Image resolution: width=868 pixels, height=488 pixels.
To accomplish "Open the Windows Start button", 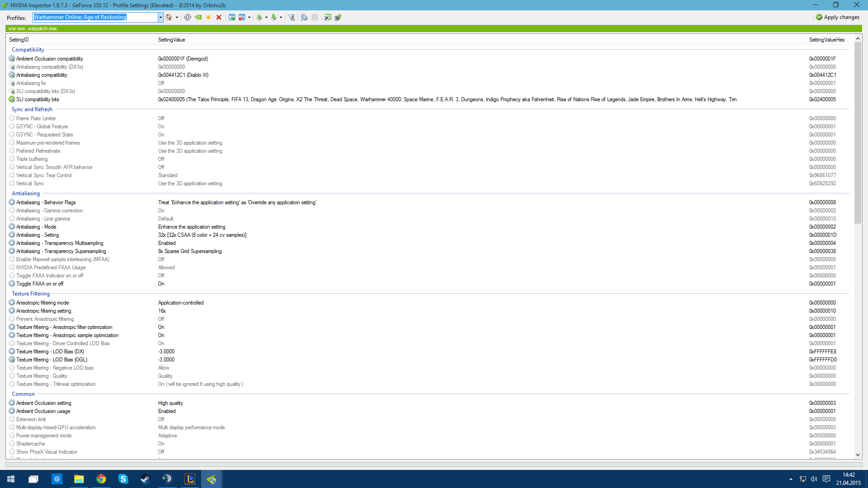I will point(11,479).
